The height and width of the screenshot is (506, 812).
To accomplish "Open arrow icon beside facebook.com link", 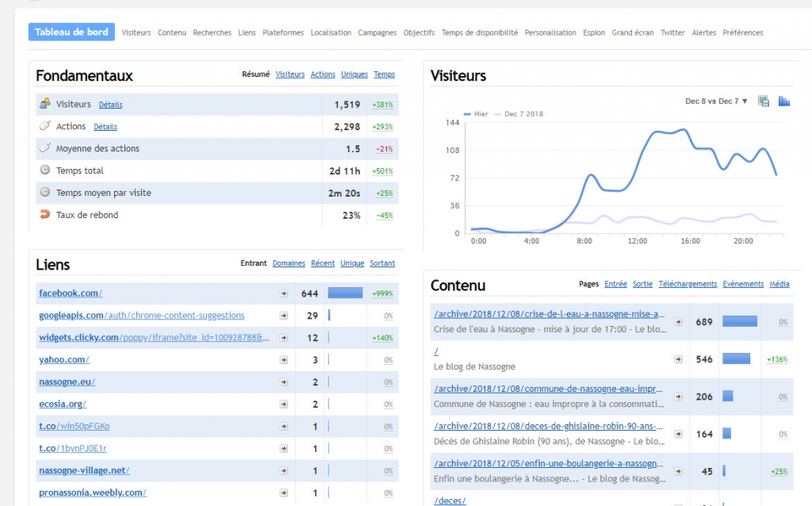I will (x=284, y=293).
